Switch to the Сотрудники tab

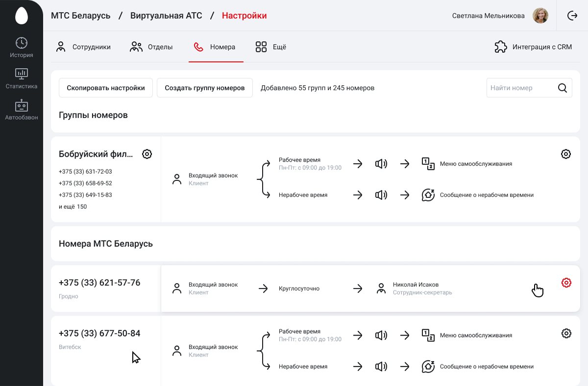pyautogui.click(x=83, y=47)
